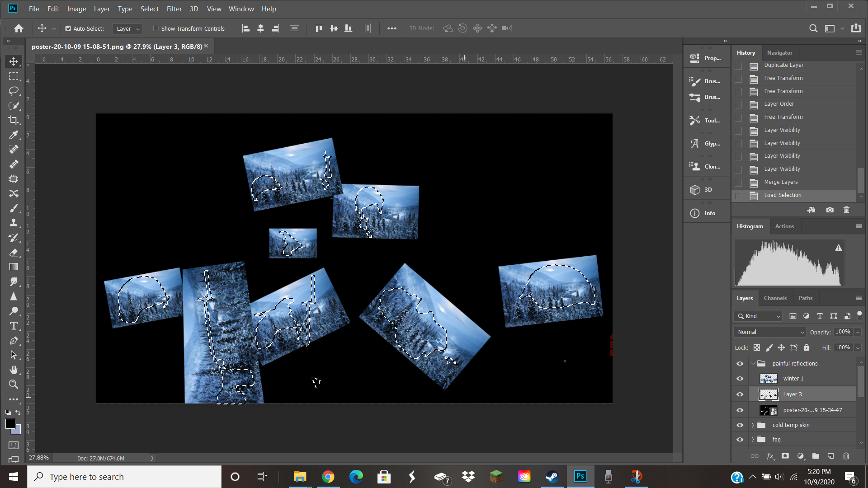Image resolution: width=868 pixels, height=488 pixels.
Task: Select the Lasso tool
Action: click(x=14, y=91)
